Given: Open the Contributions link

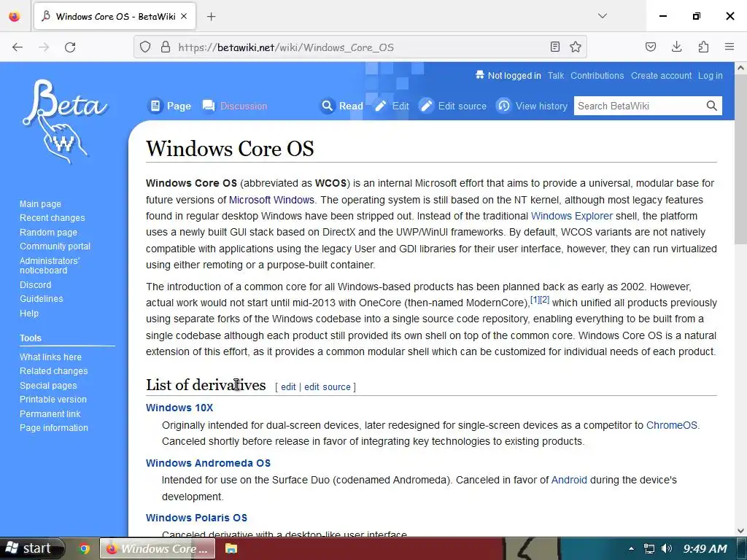Looking at the screenshot, I should 597,76.
